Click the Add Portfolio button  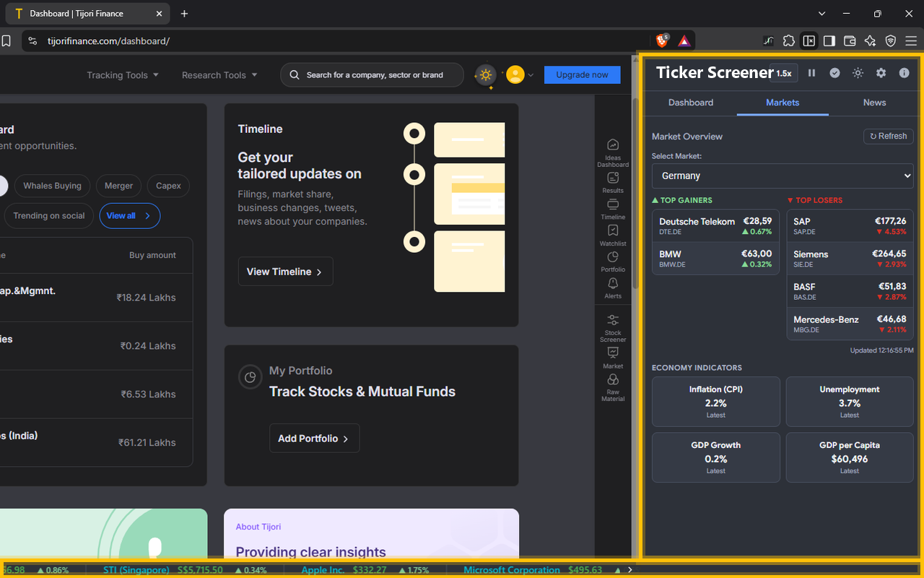point(315,439)
